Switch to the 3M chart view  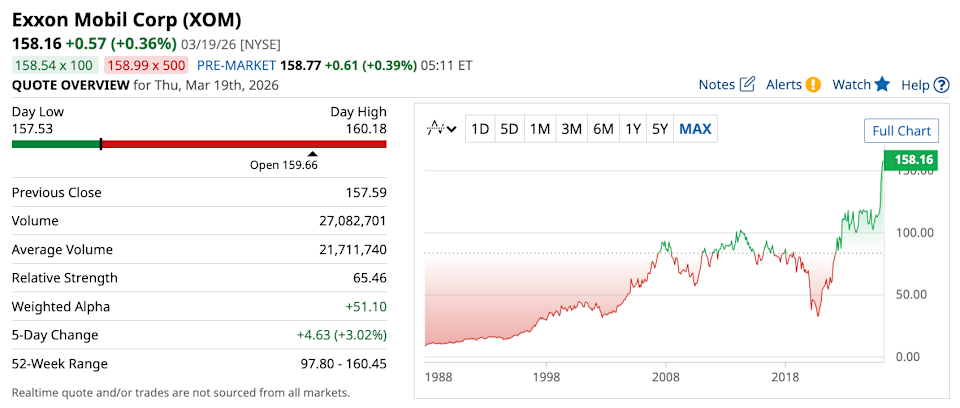point(572,128)
